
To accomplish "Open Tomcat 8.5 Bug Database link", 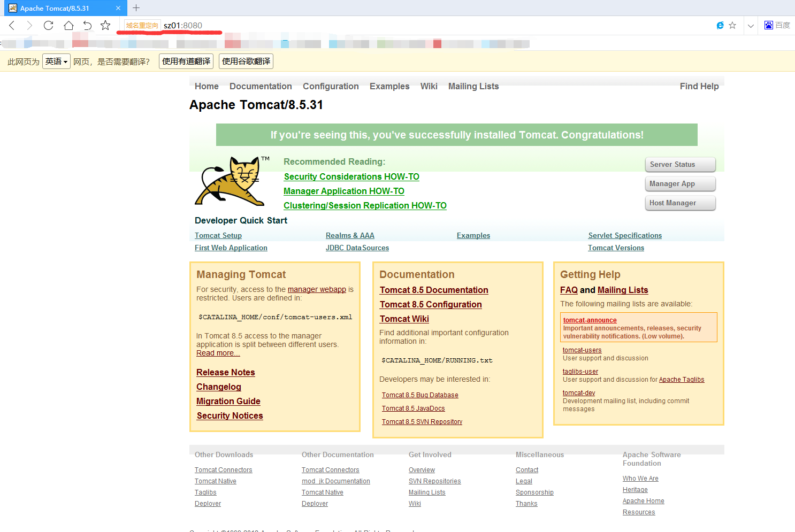I will point(420,395).
